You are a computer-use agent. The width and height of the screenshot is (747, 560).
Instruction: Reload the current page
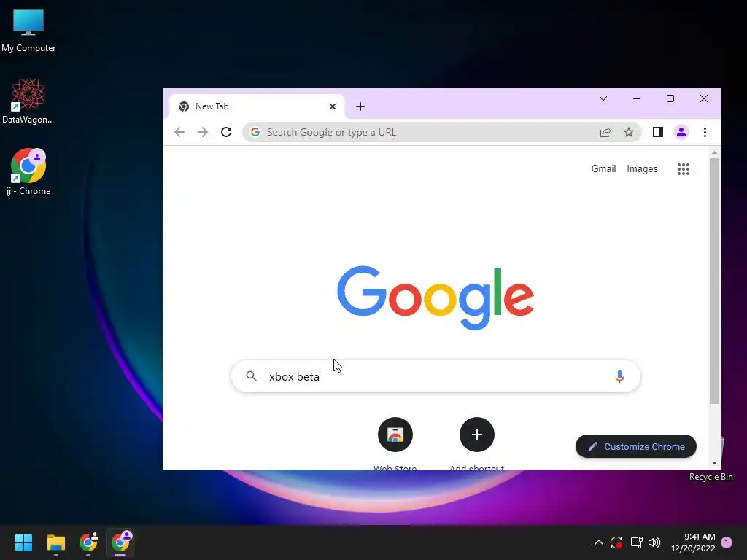(226, 132)
